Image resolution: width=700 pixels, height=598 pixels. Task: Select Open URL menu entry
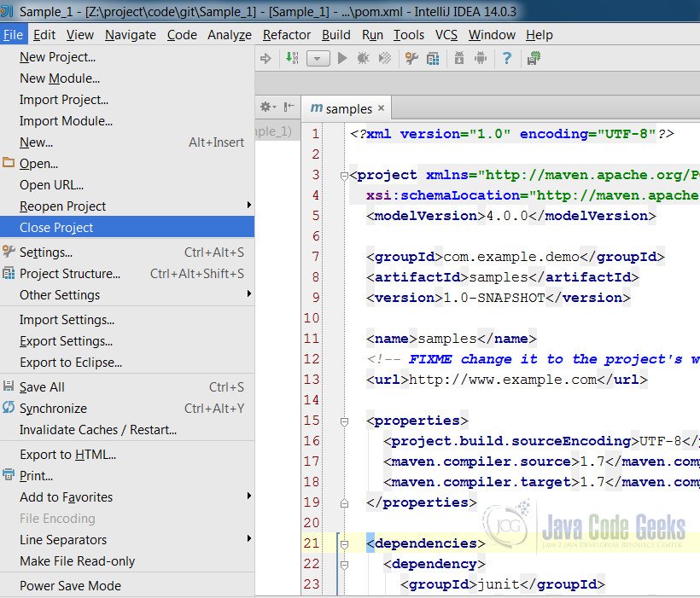pyautogui.click(x=127, y=185)
